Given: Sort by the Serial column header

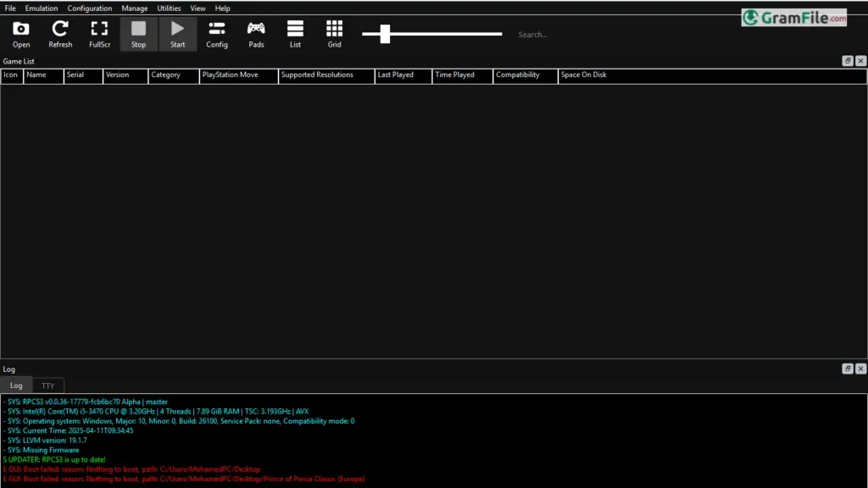Looking at the screenshot, I should [83, 75].
